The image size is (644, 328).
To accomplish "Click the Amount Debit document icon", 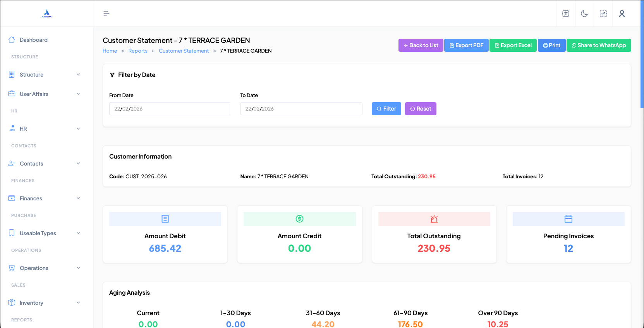I will [x=165, y=219].
